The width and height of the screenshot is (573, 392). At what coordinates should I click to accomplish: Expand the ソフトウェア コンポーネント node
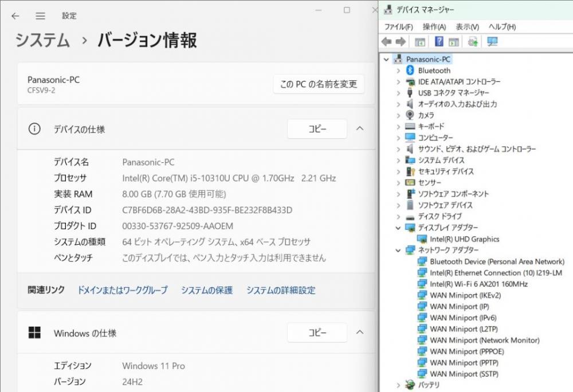398,194
